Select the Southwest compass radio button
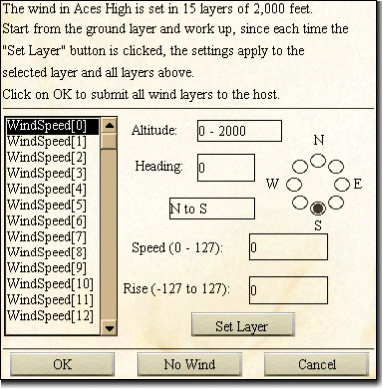Screen dimensions: 383x389 pos(300,202)
